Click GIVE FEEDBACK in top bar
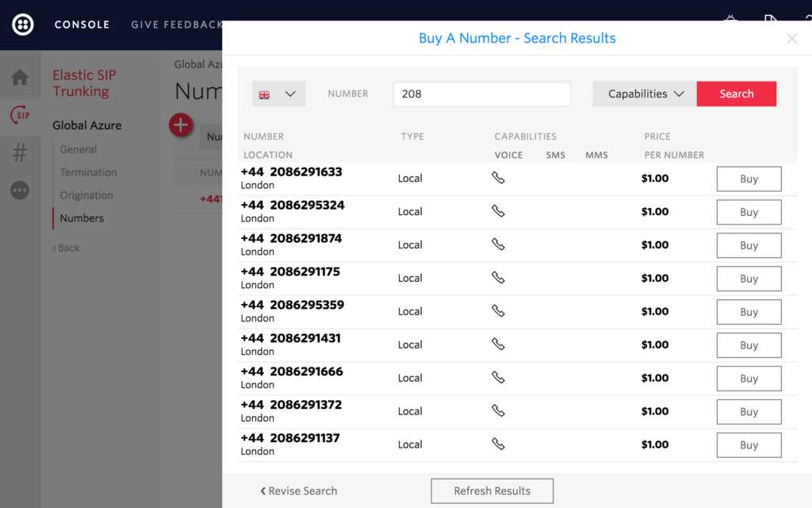 [x=177, y=25]
